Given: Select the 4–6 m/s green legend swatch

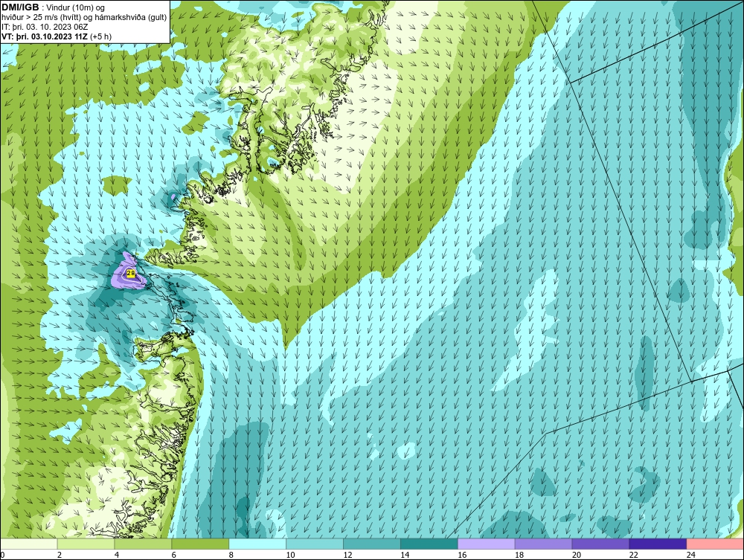Looking at the screenshot, I should tap(143, 544).
